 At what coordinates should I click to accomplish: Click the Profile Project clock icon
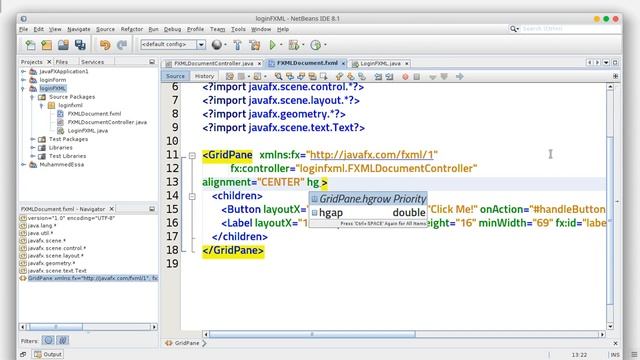[316, 44]
